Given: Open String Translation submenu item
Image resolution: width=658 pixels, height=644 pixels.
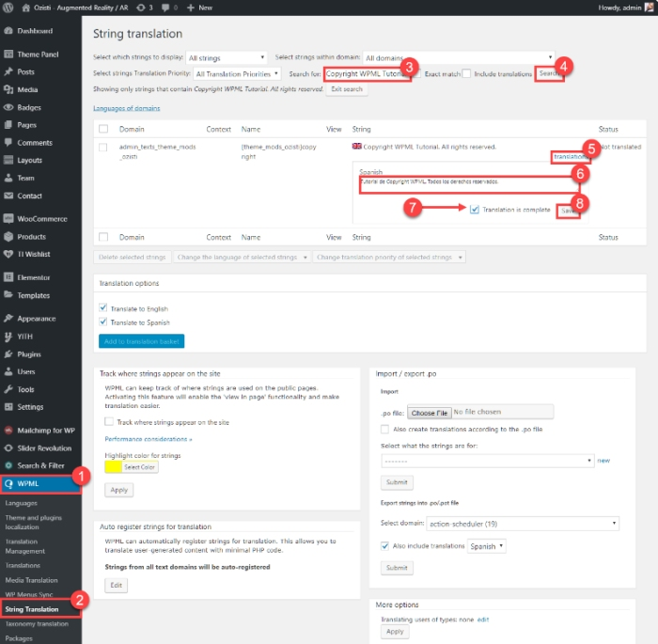Looking at the screenshot, I should [33, 609].
